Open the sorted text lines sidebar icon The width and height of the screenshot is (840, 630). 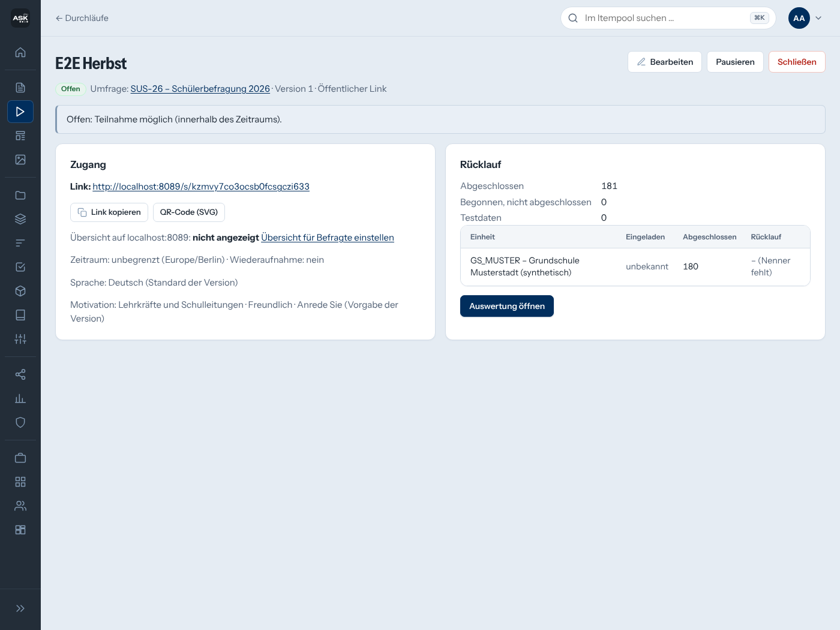20,243
